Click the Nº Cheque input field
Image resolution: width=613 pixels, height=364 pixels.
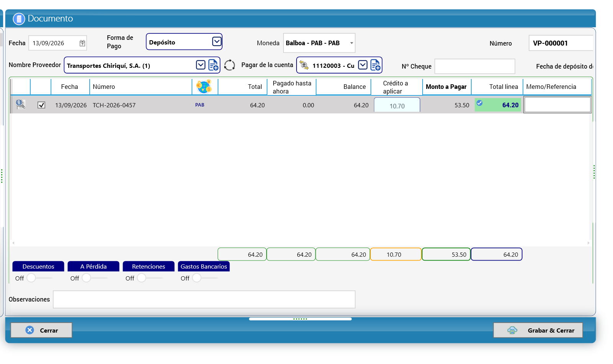475,66
